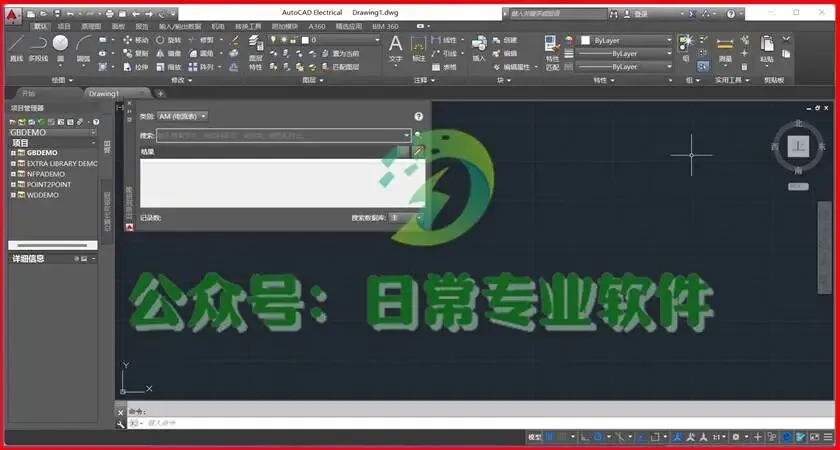
Task: Select the 多段线 (Polyline) tool
Action: pos(38,49)
